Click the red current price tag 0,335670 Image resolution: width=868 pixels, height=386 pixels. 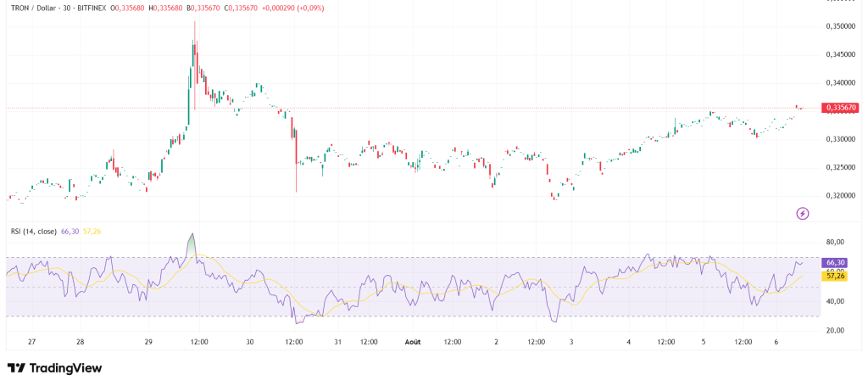click(x=842, y=108)
